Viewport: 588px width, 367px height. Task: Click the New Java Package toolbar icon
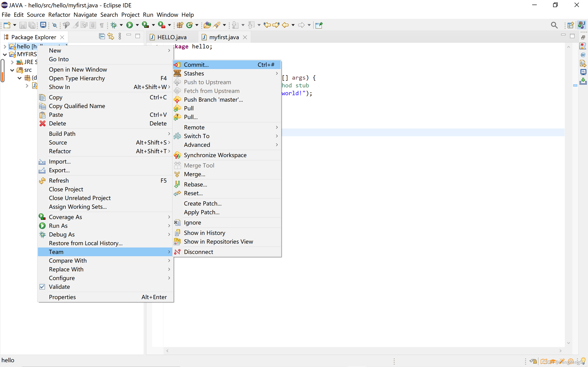(x=180, y=25)
